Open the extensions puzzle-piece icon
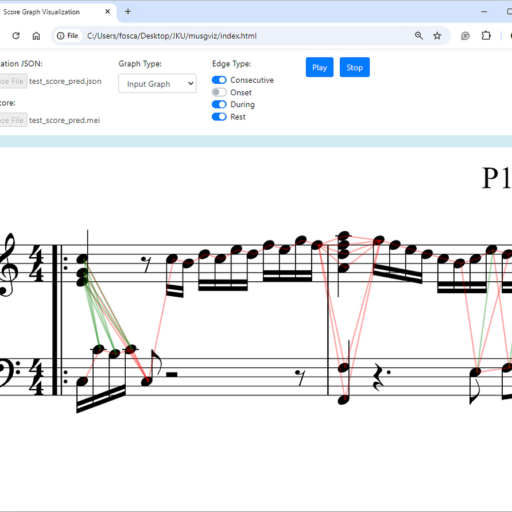Screen dimensions: 512x512 [486, 35]
